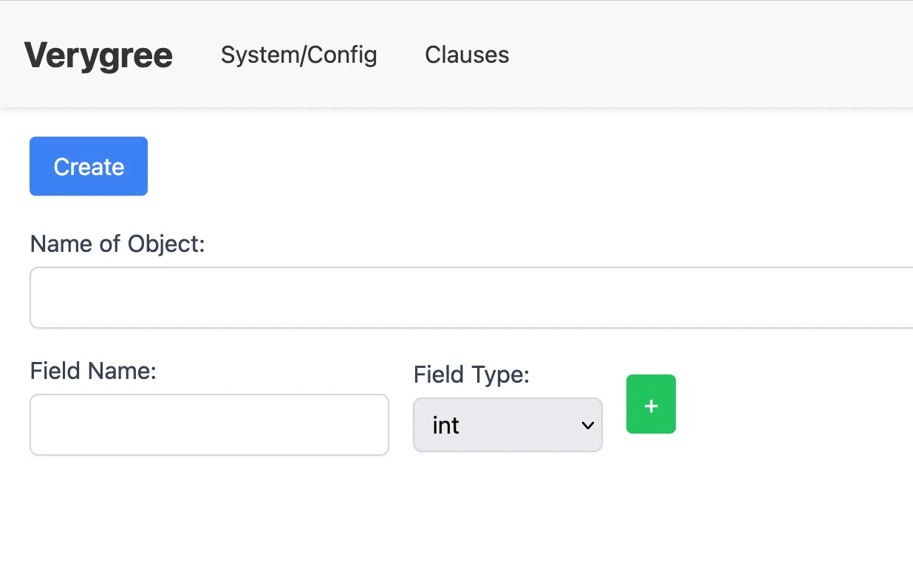
Task: Click the 'Create' text on the blue button
Action: (x=89, y=167)
